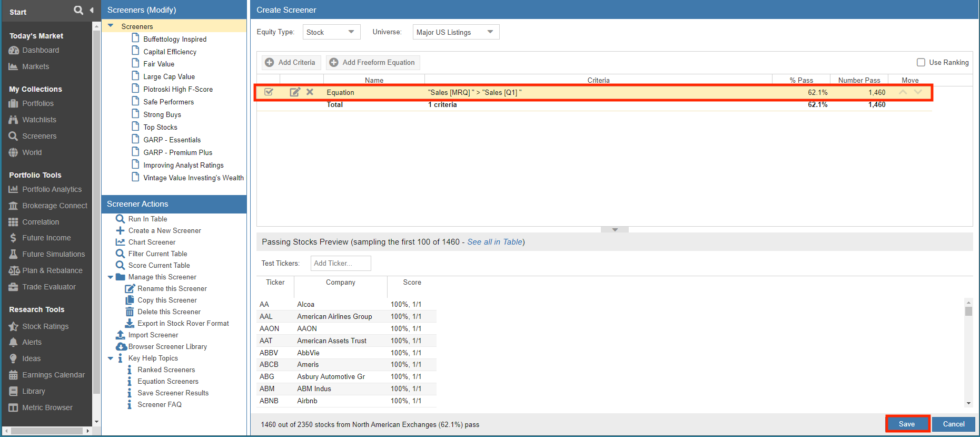Click the preview list scroll down arrow

pyautogui.click(x=968, y=403)
